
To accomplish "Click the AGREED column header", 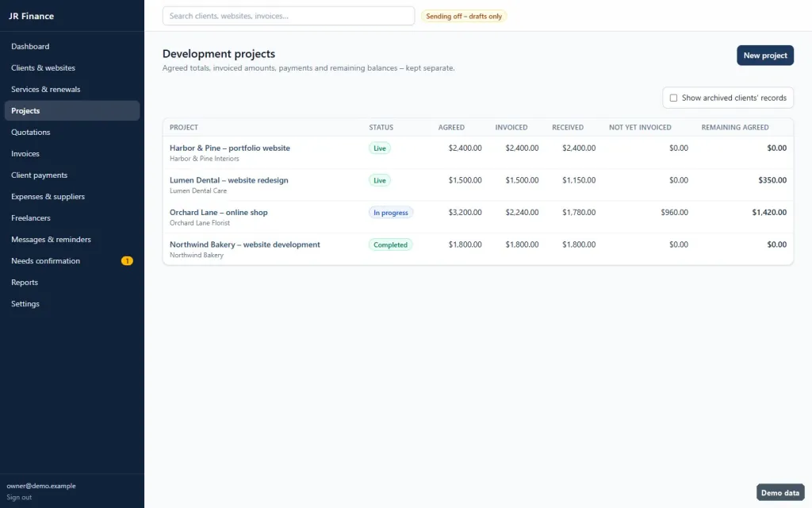I will [451, 128].
